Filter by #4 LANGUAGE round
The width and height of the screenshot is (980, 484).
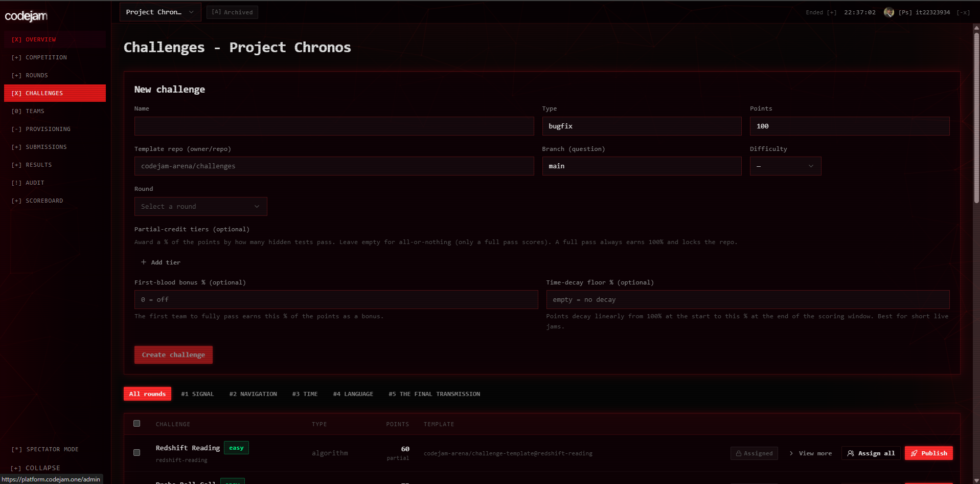(353, 394)
